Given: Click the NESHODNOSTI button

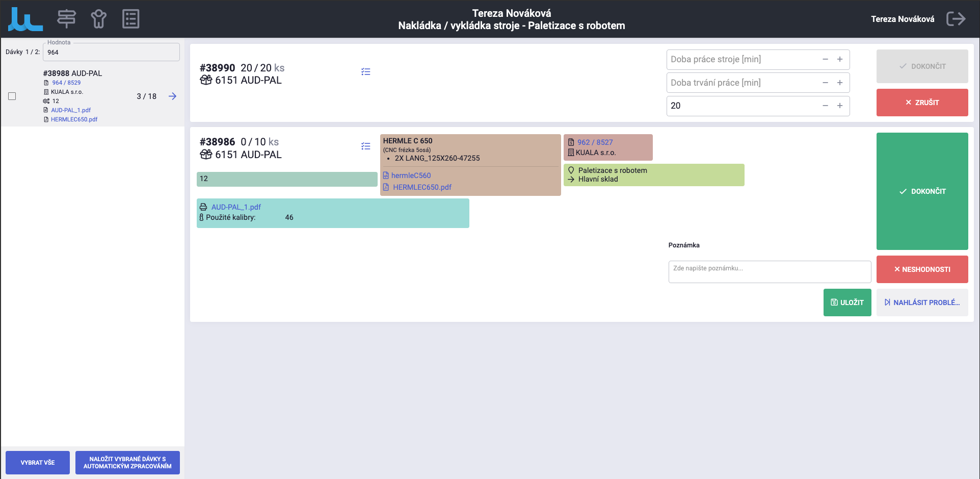Looking at the screenshot, I should [x=922, y=269].
